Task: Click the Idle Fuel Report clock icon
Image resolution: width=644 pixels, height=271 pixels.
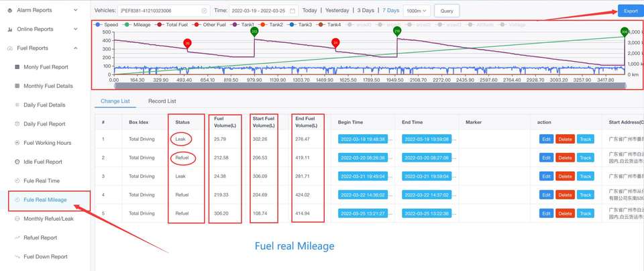Action: (17, 162)
